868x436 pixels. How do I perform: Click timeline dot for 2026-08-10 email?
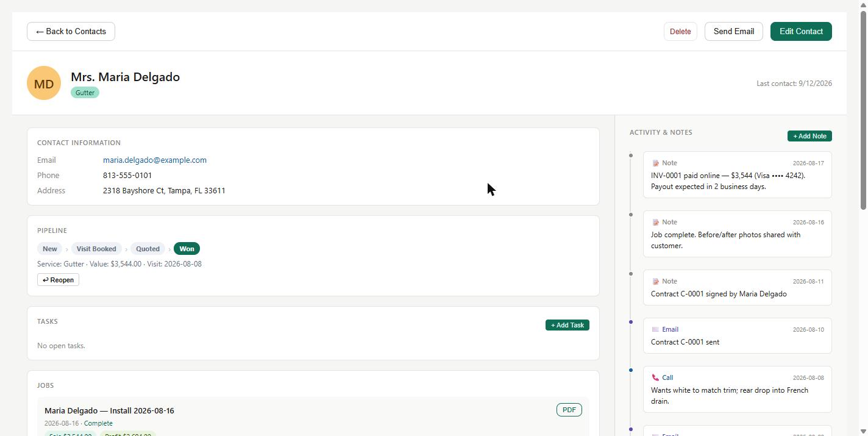pos(631,322)
